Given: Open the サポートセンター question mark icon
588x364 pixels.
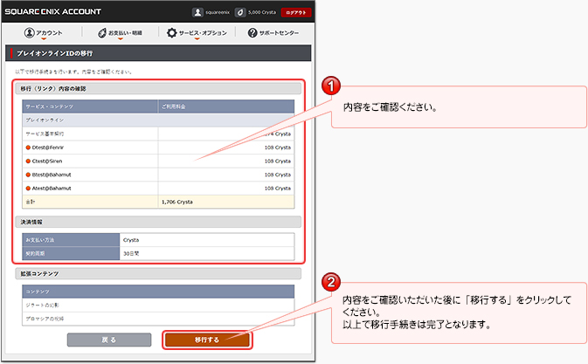Looking at the screenshot, I should click(x=252, y=32).
